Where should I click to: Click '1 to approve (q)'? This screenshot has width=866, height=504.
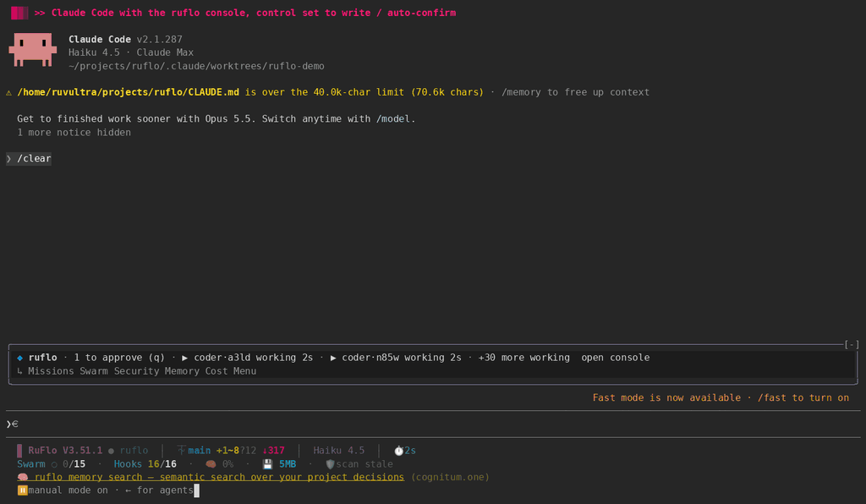click(119, 358)
